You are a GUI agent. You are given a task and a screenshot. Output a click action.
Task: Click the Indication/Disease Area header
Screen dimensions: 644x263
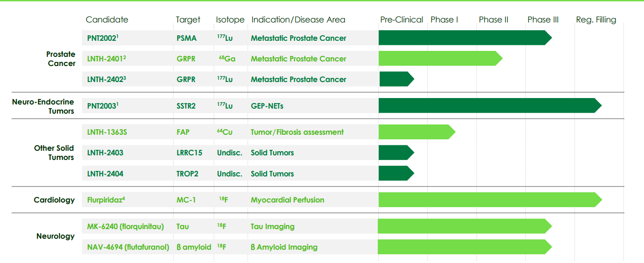298,20
